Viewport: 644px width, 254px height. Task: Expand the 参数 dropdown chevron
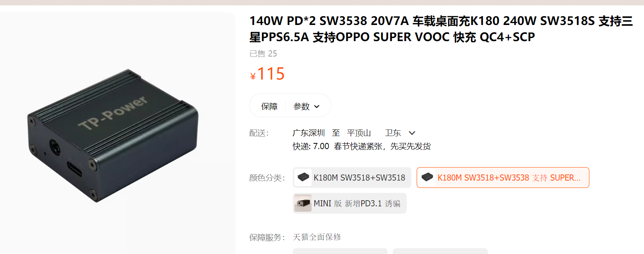point(317,106)
